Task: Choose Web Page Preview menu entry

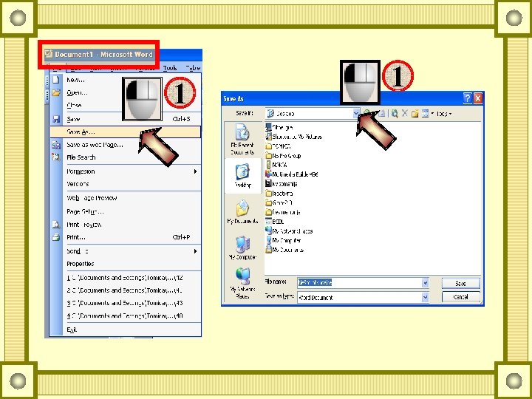Action: [125, 198]
